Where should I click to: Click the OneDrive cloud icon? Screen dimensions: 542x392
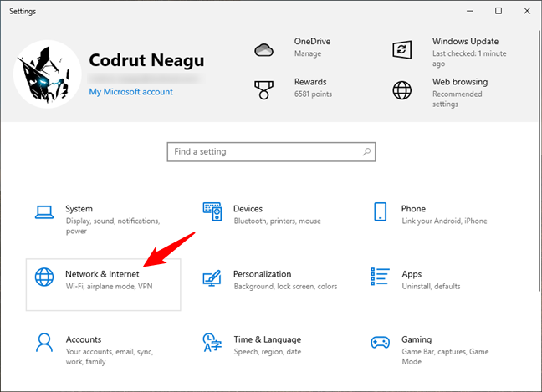(x=264, y=50)
